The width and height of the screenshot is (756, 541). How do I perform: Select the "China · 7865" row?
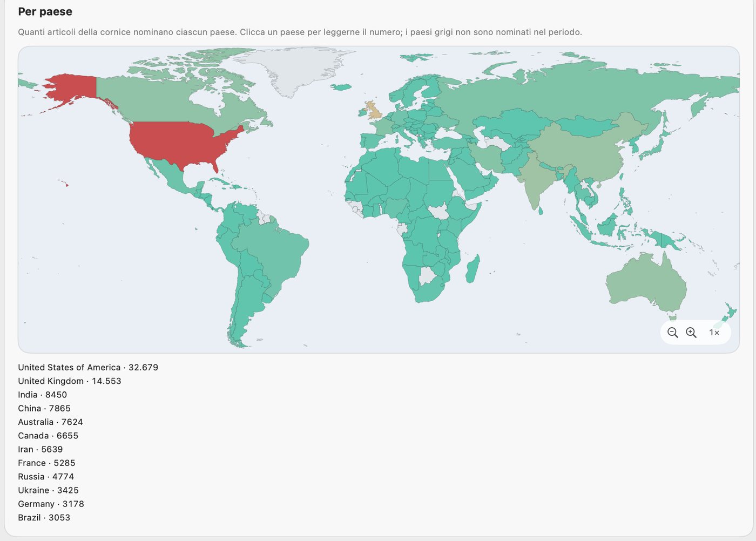click(44, 409)
